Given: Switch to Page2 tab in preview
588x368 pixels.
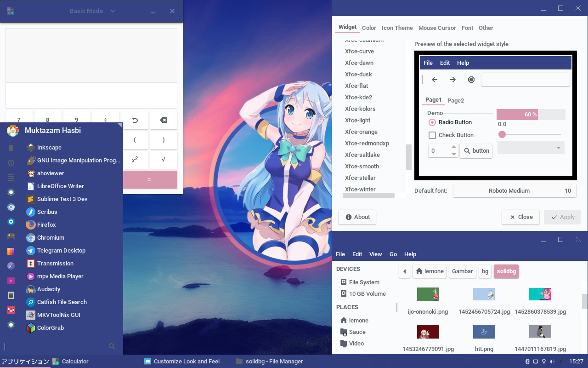Looking at the screenshot, I should point(456,101).
